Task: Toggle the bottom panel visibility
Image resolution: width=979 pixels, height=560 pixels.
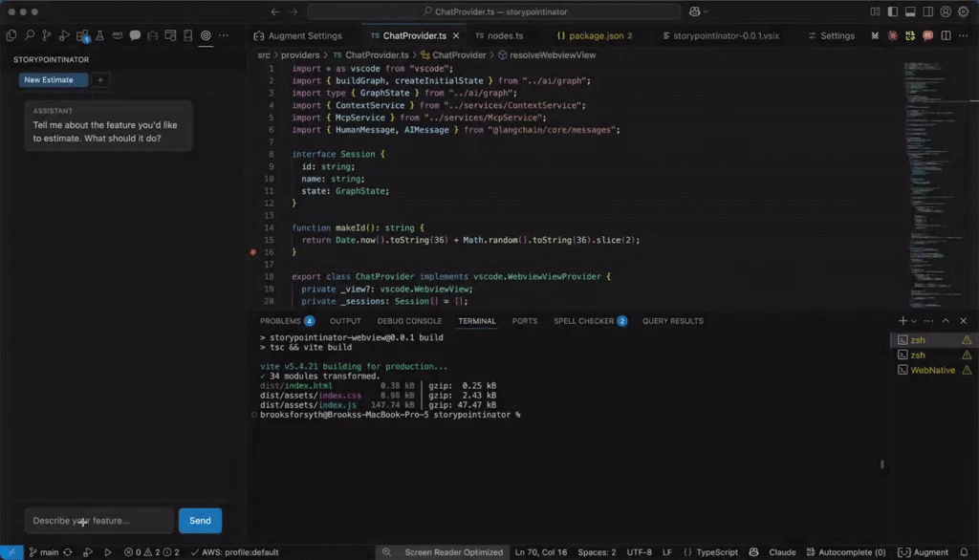Action: pos(910,11)
